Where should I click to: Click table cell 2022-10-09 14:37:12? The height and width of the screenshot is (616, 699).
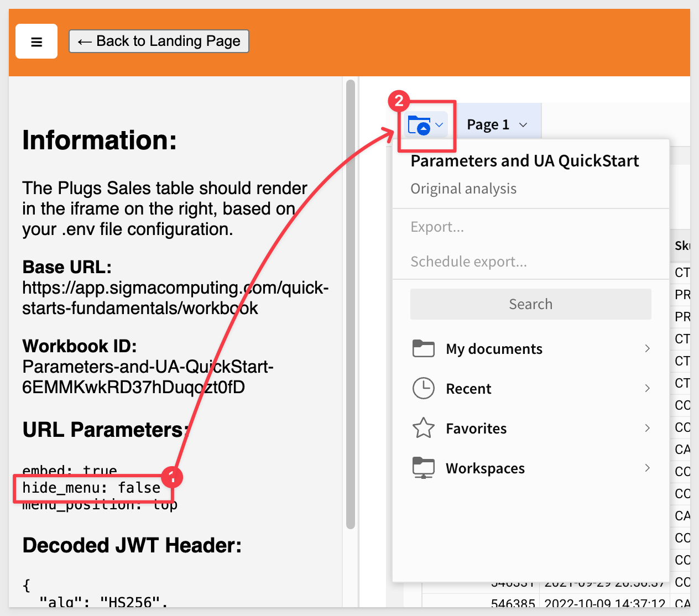point(605,604)
